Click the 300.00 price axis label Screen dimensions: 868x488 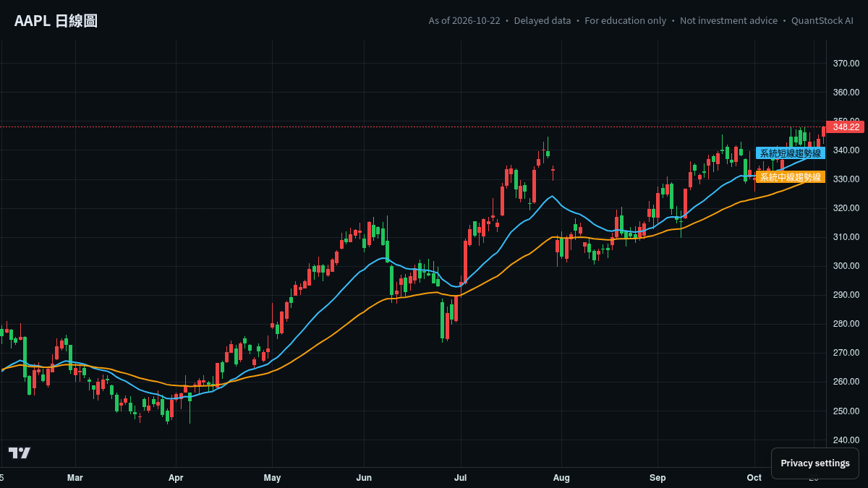pyautogui.click(x=846, y=266)
